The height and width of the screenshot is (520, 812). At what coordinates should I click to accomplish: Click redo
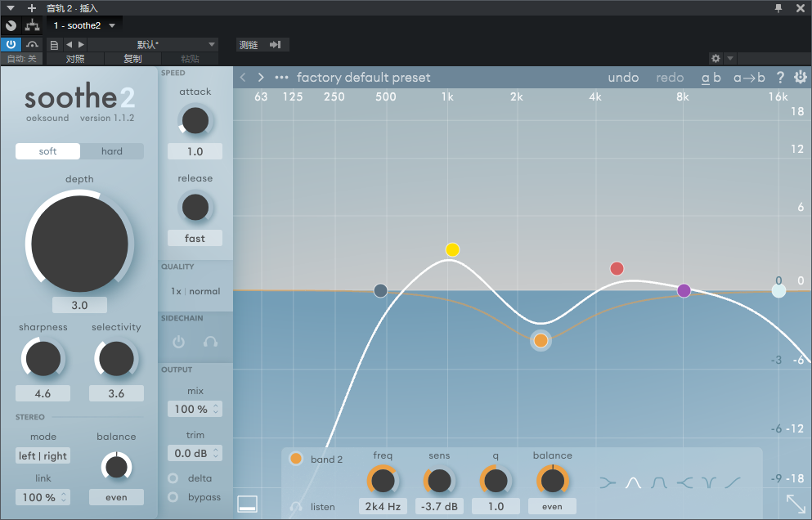coord(670,78)
